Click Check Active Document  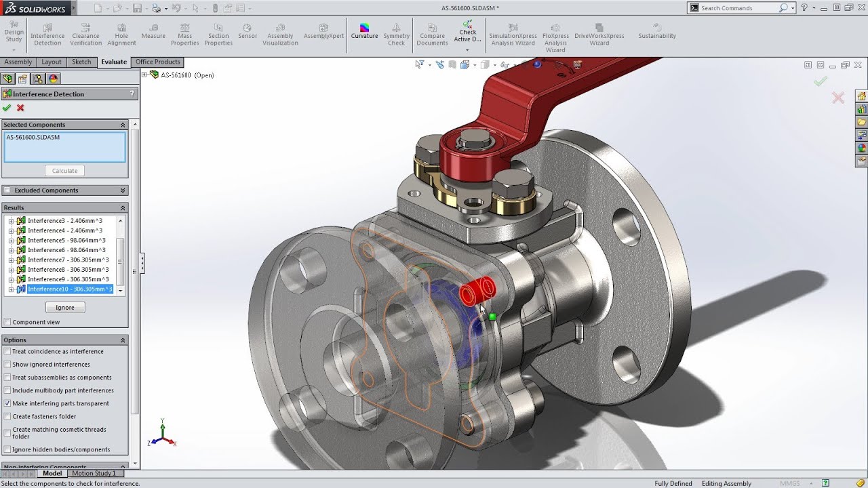click(467, 31)
